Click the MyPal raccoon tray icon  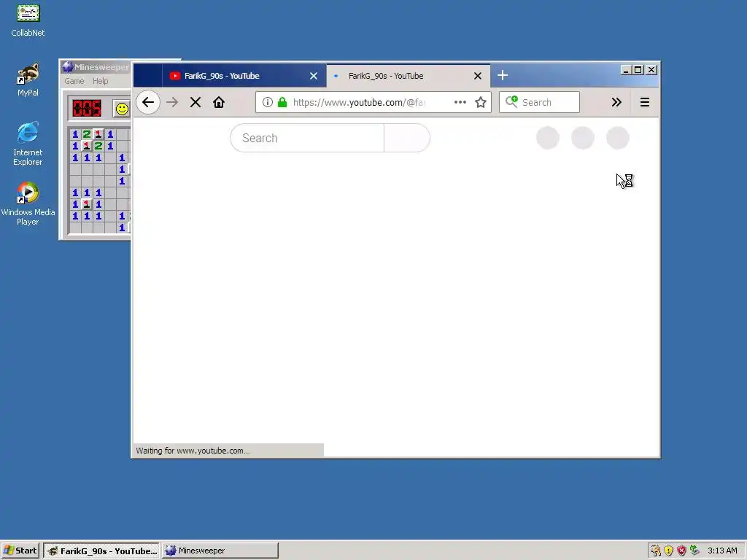coord(656,551)
